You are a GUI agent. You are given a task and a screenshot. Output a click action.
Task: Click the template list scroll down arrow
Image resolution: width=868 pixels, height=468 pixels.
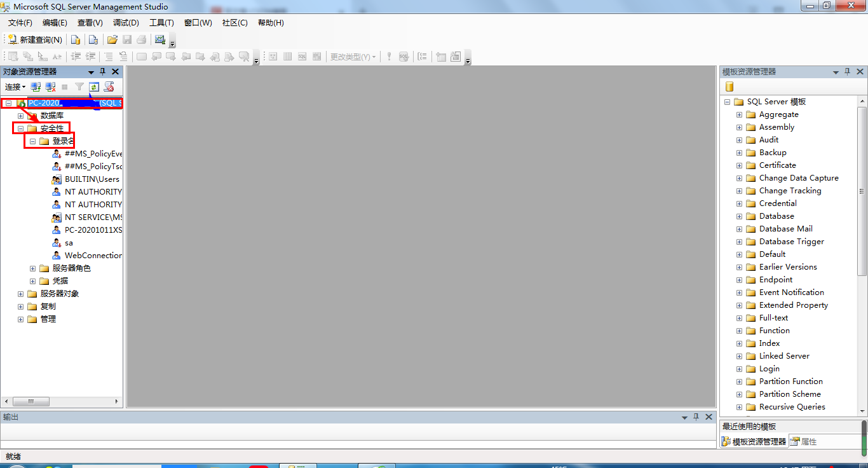point(862,411)
